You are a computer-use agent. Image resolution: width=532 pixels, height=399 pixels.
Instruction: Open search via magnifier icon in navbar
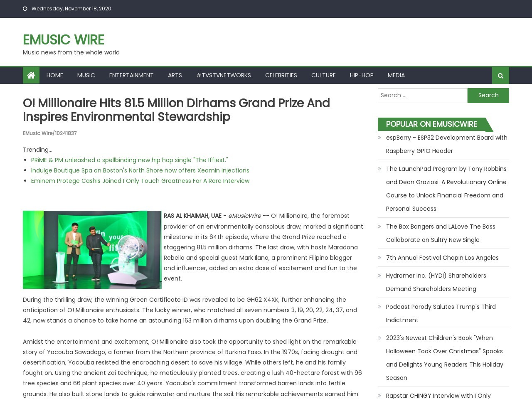coord(500,76)
